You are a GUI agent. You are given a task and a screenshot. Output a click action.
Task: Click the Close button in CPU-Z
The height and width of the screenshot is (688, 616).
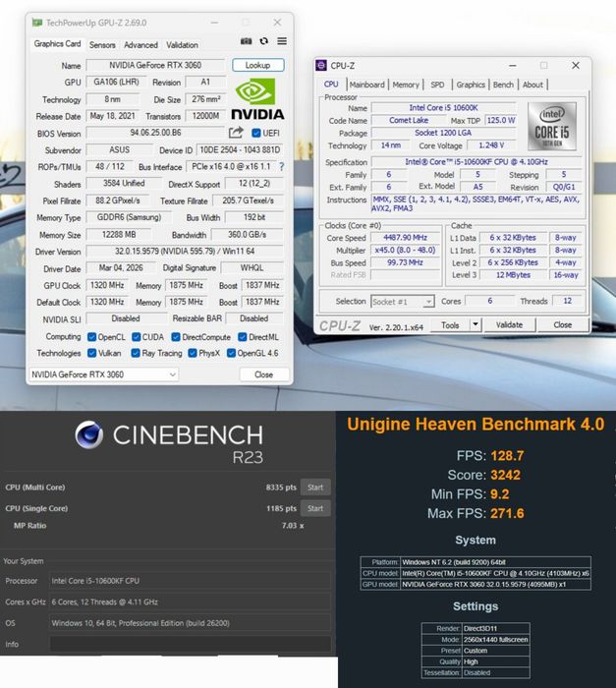tap(563, 325)
